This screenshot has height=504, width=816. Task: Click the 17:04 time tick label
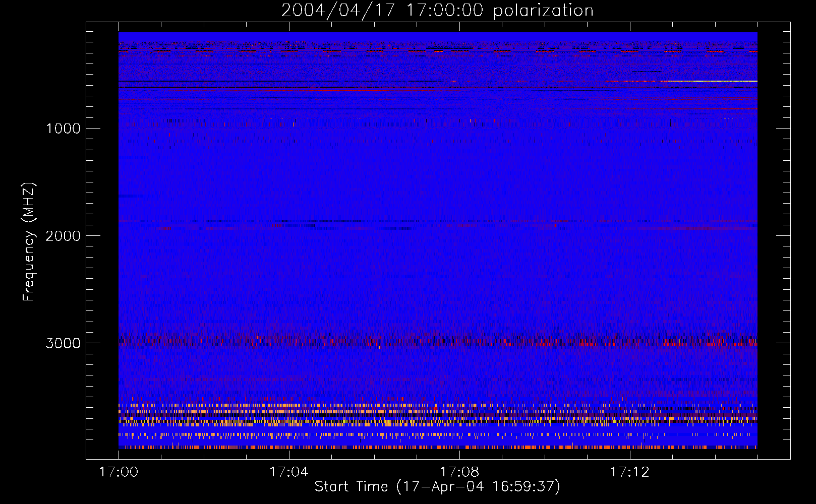tap(289, 472)
